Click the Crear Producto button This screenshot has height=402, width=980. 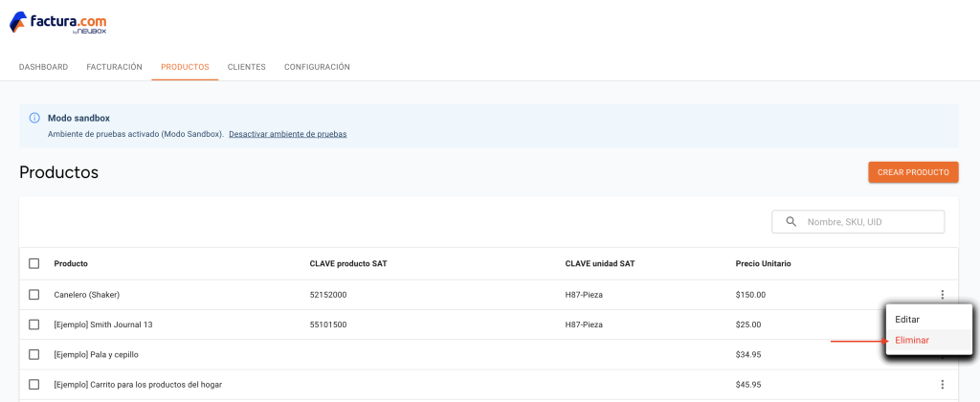(913, 172)
